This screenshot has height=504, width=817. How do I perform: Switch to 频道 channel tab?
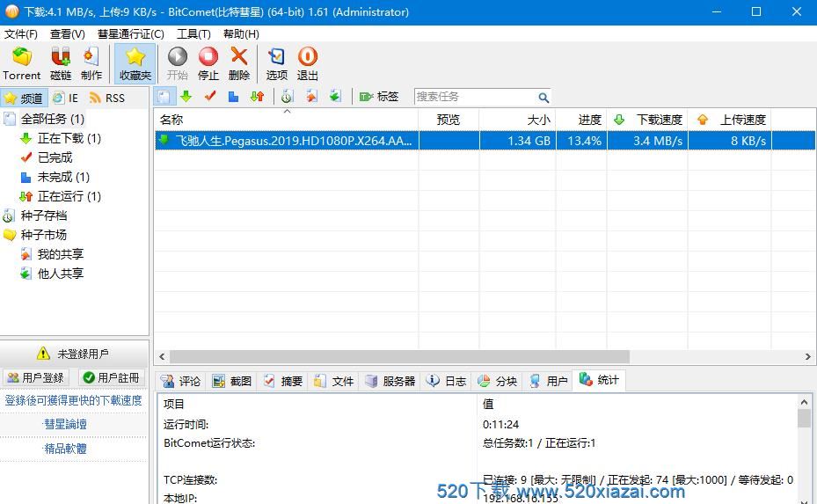(24, 98)
